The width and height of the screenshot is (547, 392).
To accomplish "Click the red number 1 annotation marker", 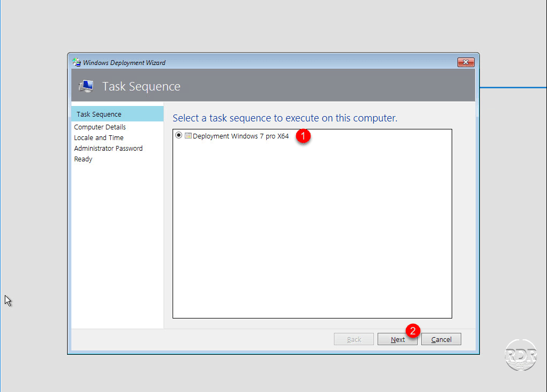I will pos(303,136).
